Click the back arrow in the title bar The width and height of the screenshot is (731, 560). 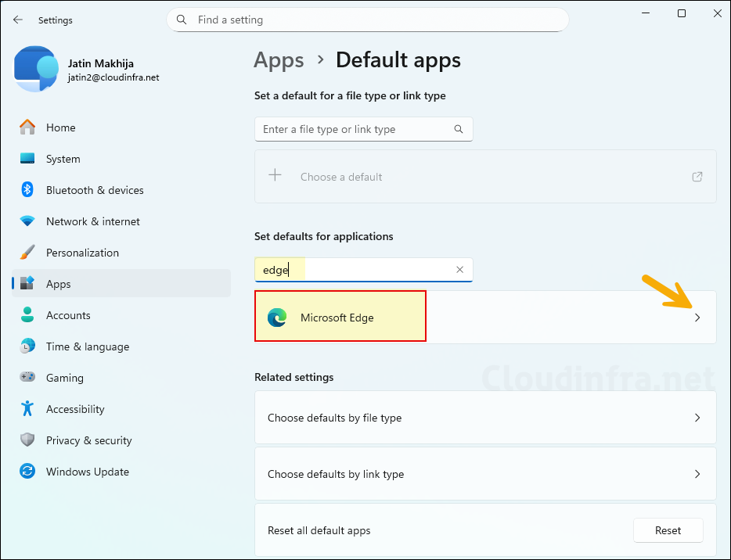[18, 20]
